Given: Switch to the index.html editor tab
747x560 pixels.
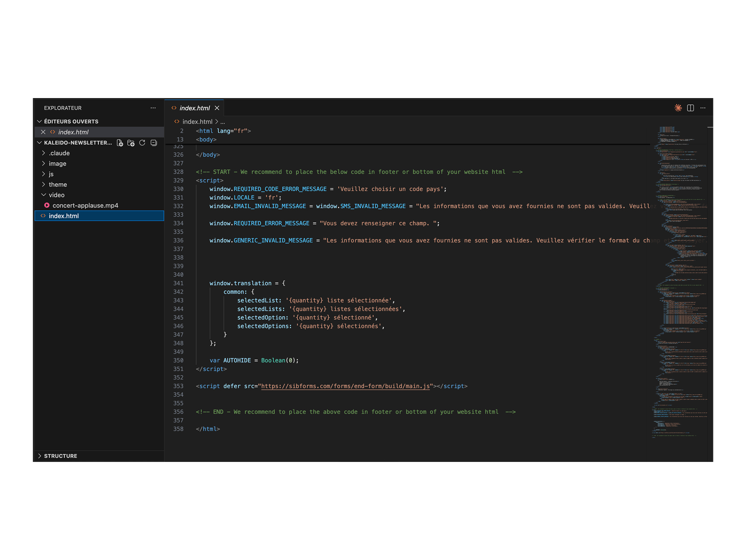Looking at the screenshot, I should click(194, 108).
